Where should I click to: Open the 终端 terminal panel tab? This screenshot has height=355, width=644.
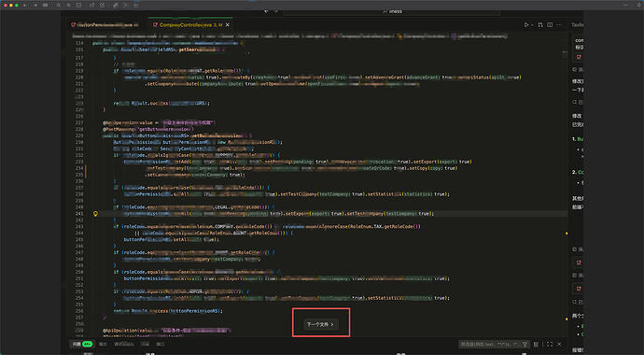coord(145,345)
